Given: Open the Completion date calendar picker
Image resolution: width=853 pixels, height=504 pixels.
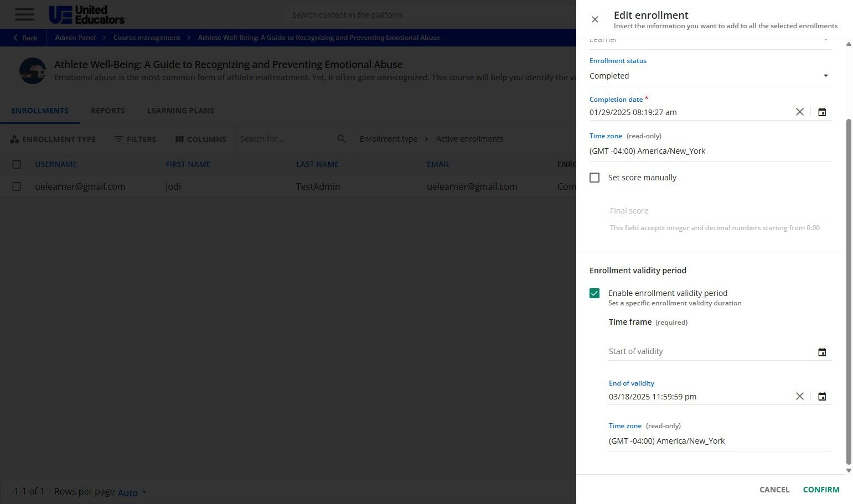Looking at the screenshot, I should (822, 112).
